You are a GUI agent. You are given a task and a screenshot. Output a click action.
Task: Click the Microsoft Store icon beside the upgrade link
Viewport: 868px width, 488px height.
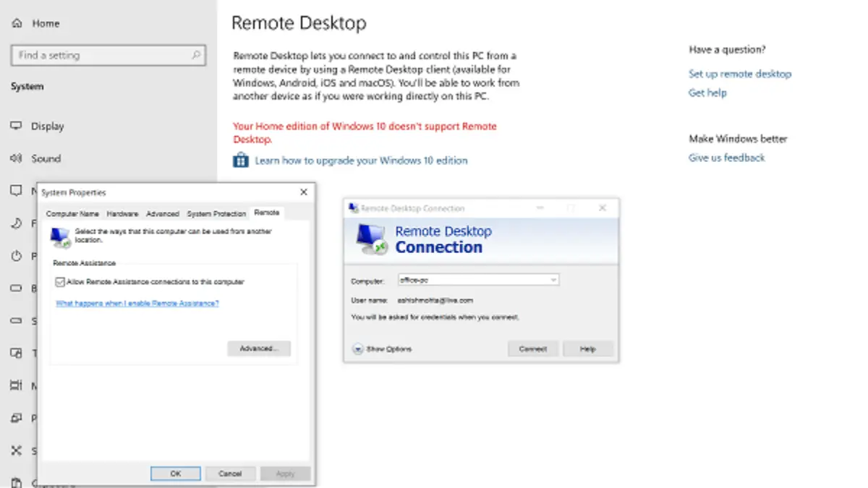click(x=240, y=160)
